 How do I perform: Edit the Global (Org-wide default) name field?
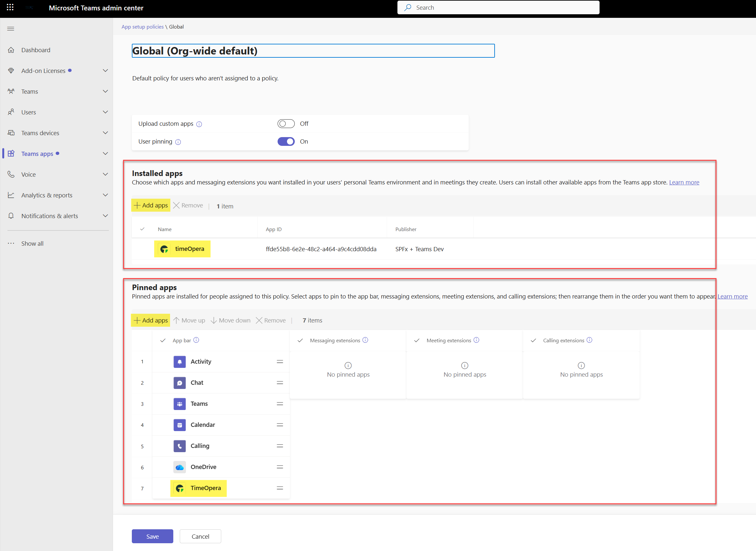pyautogui.click(x=313, y=51)
